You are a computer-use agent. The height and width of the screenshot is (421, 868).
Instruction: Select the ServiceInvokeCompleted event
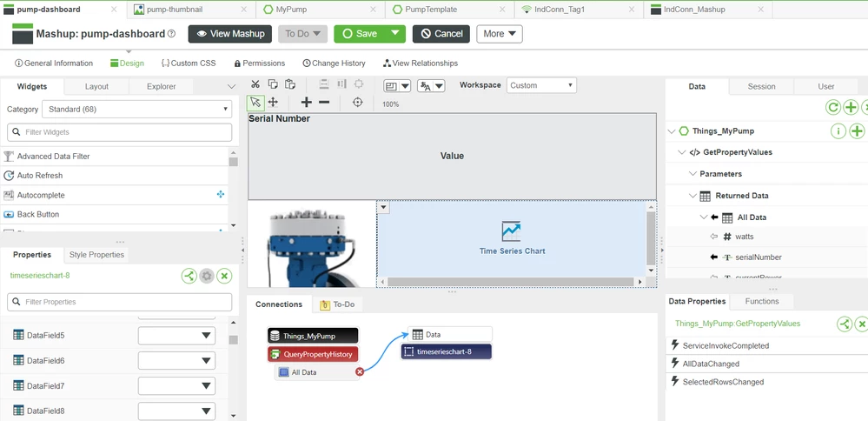coord(726,345)
